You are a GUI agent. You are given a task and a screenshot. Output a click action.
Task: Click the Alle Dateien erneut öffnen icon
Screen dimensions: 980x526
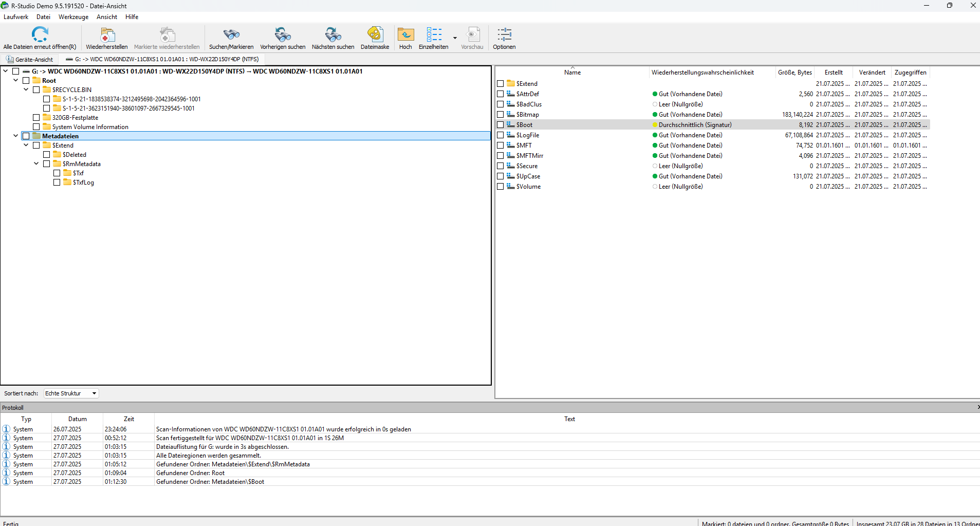pos(40,34)
